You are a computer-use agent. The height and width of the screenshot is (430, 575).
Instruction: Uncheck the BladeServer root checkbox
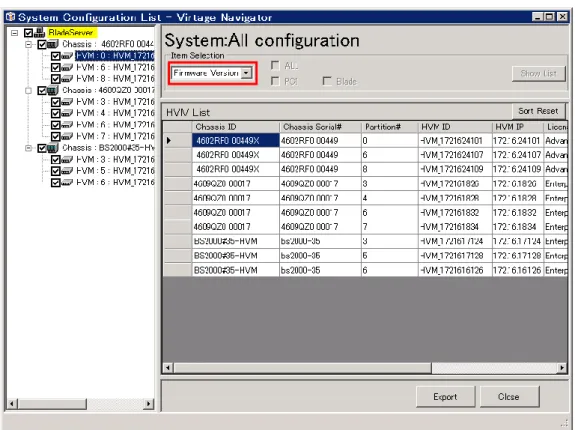[28, 33]
